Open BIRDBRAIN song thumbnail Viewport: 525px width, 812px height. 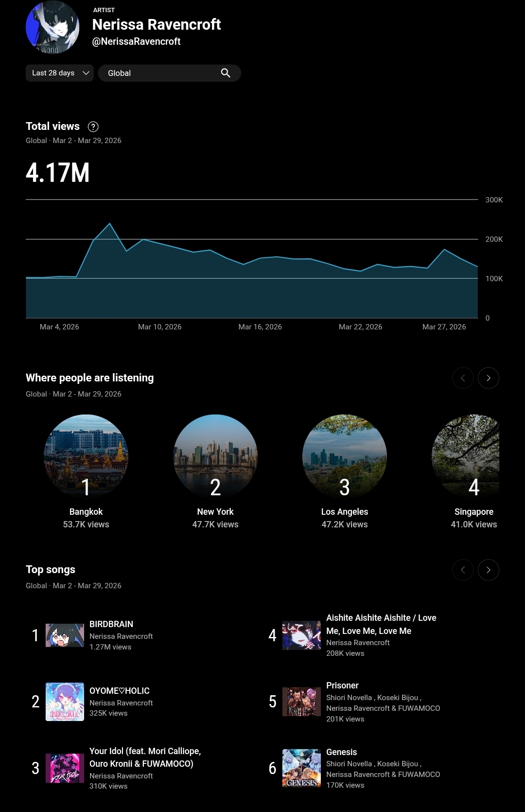pos(65,635)
